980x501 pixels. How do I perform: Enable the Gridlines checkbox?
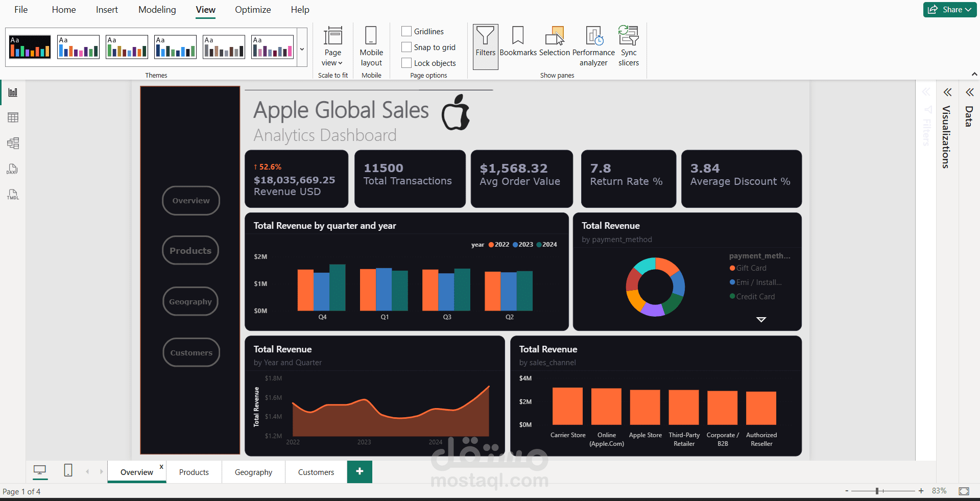(x=407, y=31)
